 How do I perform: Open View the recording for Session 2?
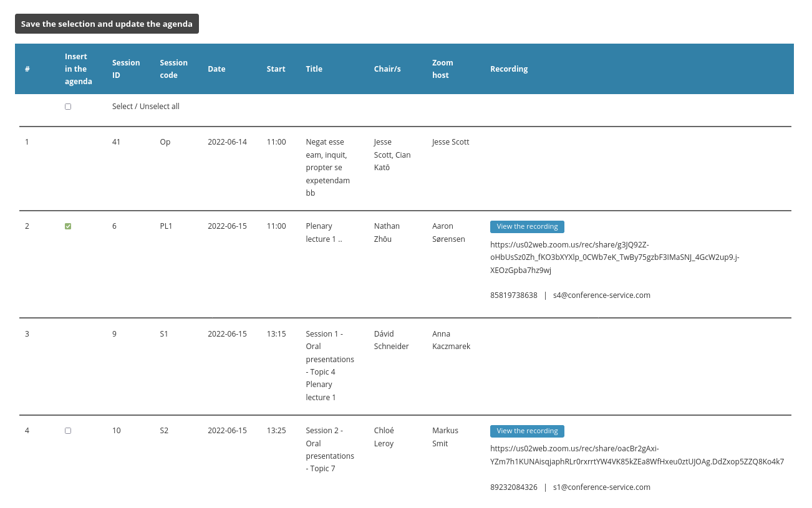coord(527,431)
